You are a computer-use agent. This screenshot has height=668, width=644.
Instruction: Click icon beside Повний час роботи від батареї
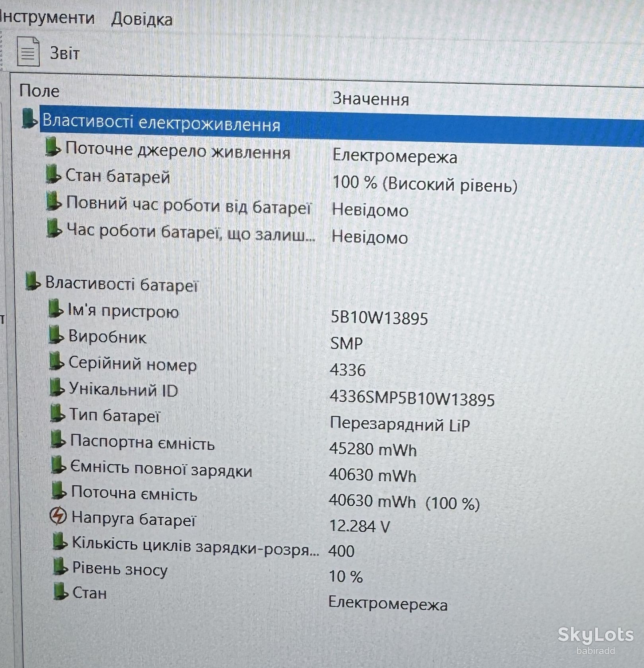tap(54, 201)
